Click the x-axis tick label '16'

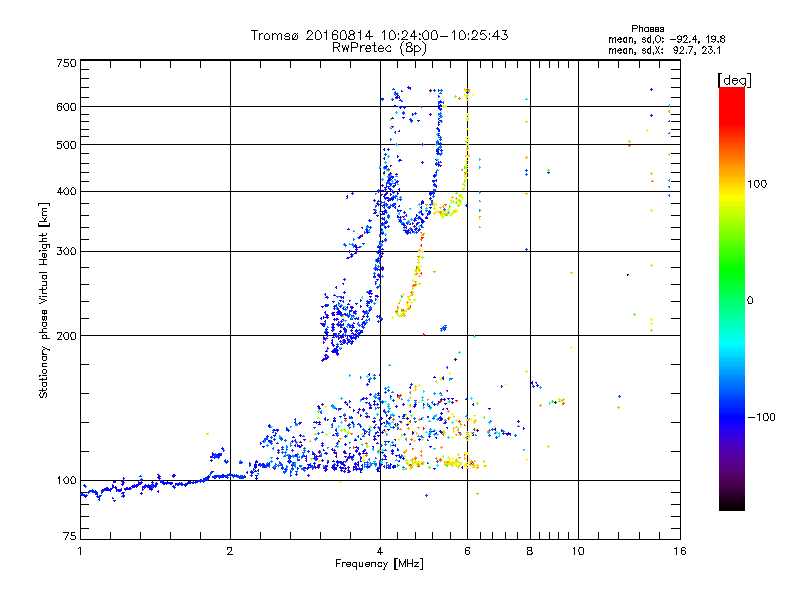(680, 551)
